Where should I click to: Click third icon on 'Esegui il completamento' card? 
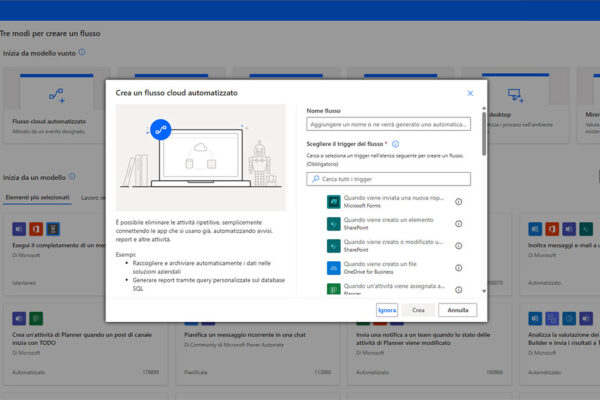(x=53, y=229)
